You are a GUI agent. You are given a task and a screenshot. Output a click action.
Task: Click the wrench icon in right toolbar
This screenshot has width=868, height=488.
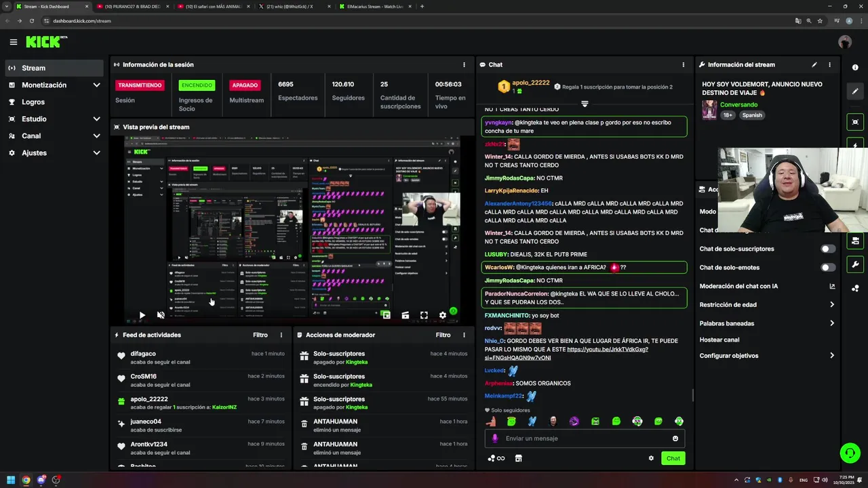coord(855,264)
